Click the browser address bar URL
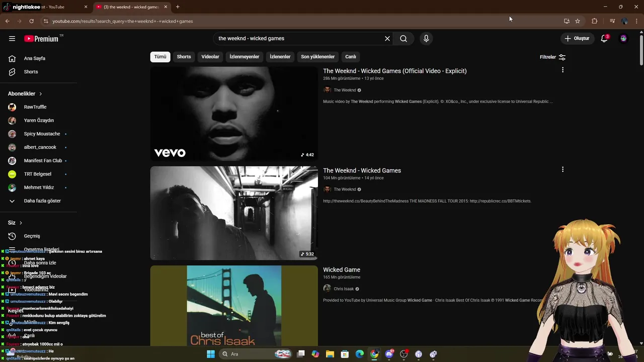This screenshot has height=362, width=644. point(123,21)
